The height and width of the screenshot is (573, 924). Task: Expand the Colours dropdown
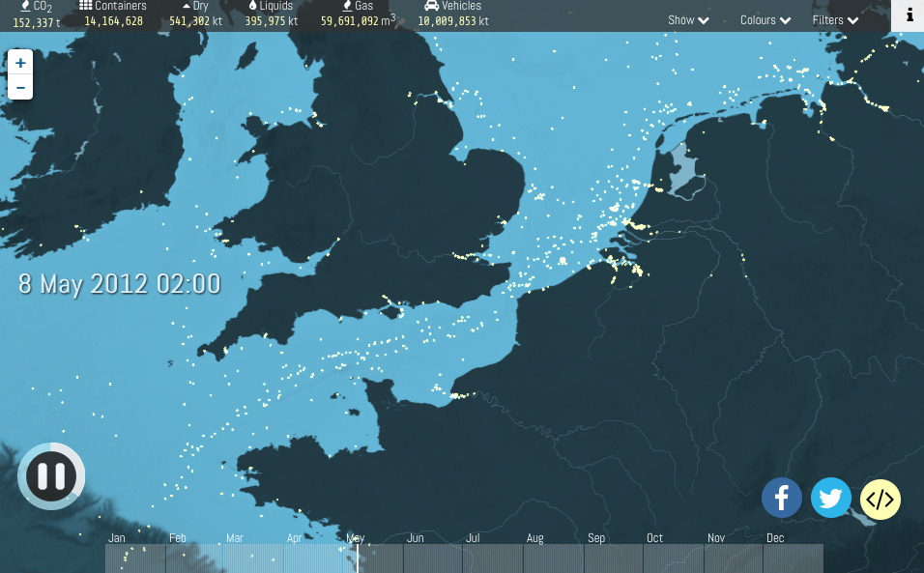pyautogui.click(x=765, y=20)
